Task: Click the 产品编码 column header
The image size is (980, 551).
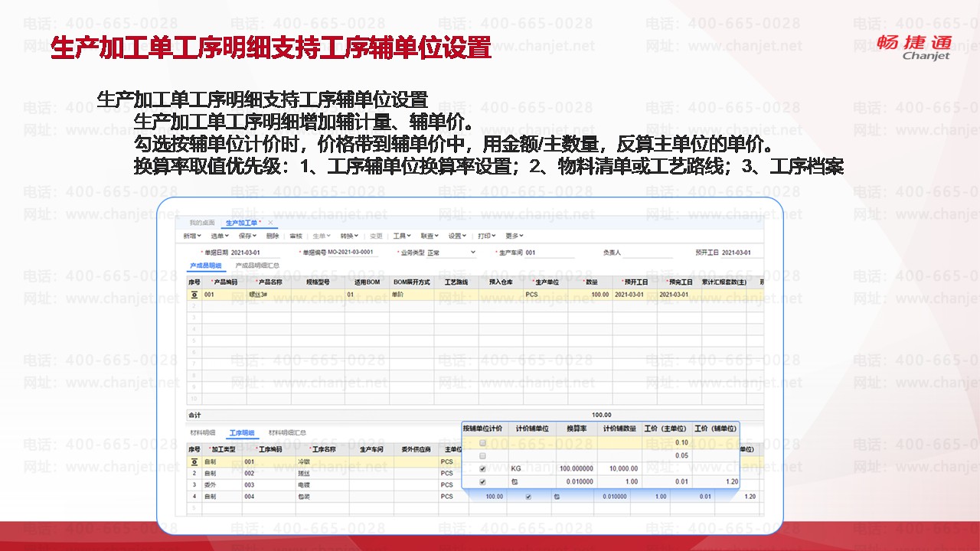Action: pos(224,282)
